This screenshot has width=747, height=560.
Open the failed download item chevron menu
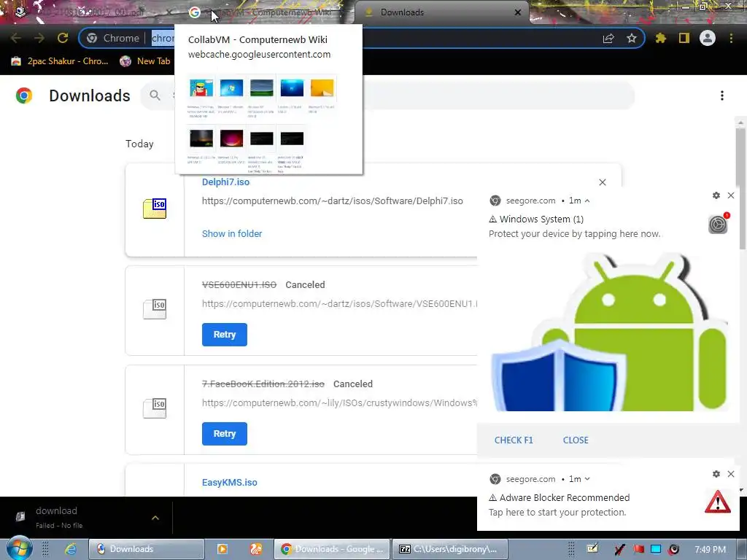(155, 518)
